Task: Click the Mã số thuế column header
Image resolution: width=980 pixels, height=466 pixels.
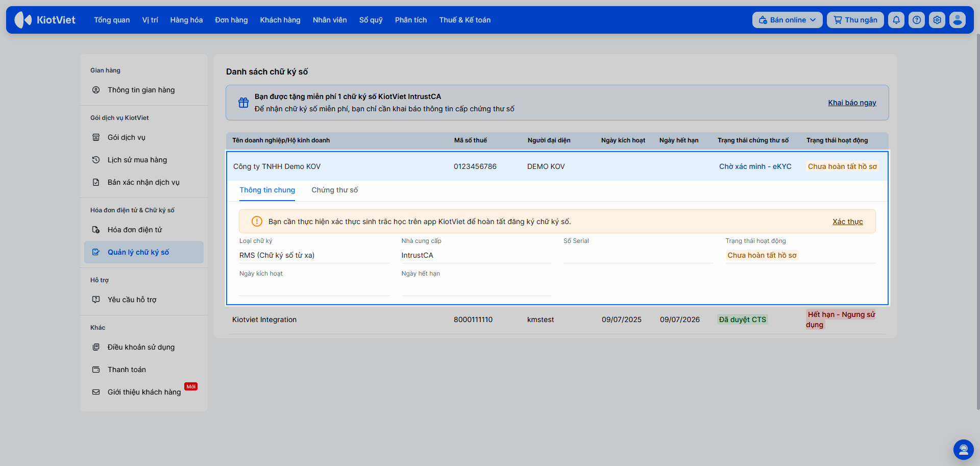Action: click(x=471, y=140)
